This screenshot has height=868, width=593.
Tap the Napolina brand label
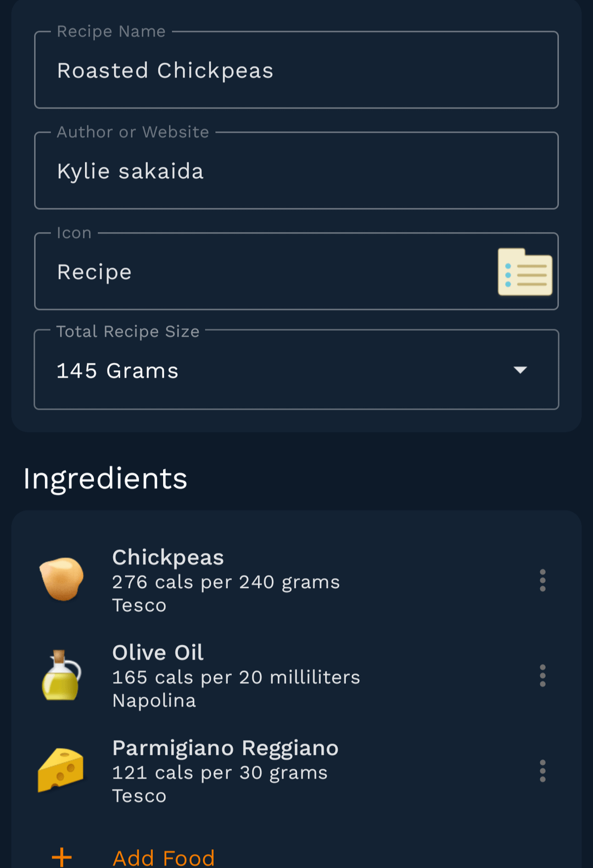[x=154, y=701]
